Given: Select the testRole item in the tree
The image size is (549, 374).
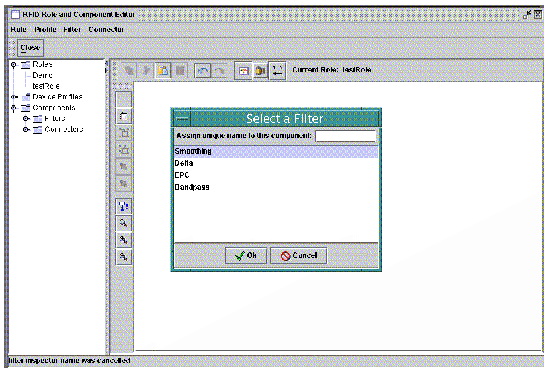Looking at the screenshot, I should [x=46, y=86].
